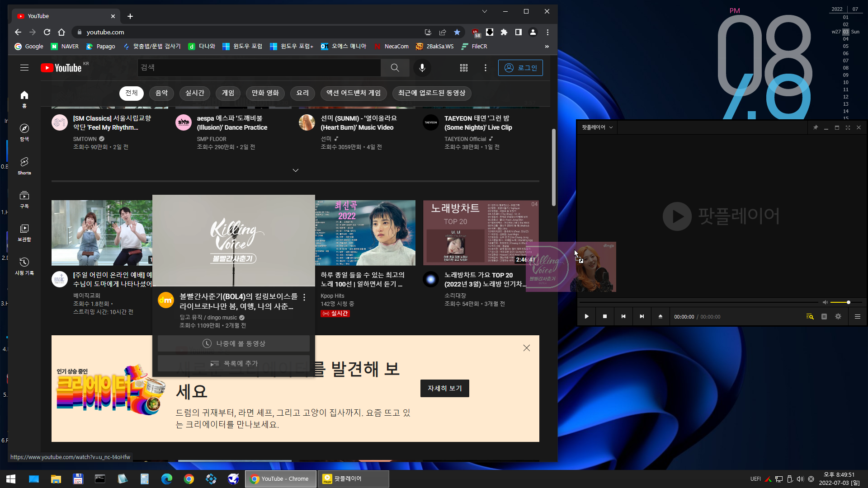This screenshot has width=868, height=488.
Task: Click the YouTube logo
Action: 61,68
